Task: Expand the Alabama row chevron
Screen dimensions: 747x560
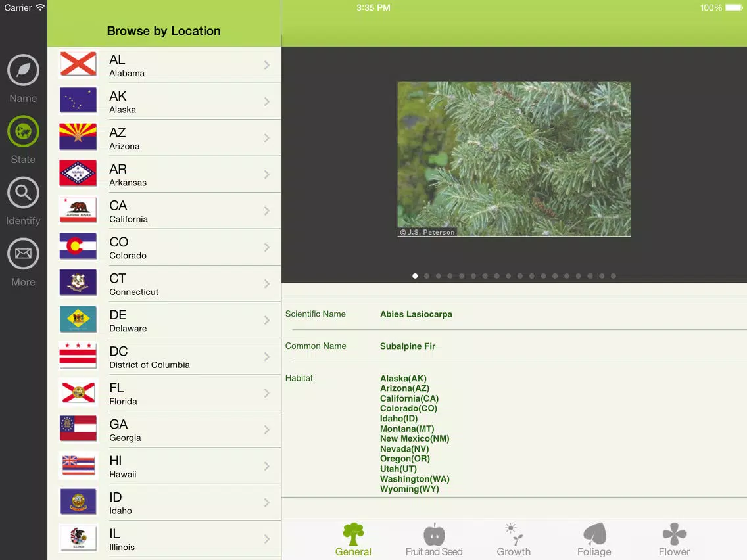Action: [267, 65]
